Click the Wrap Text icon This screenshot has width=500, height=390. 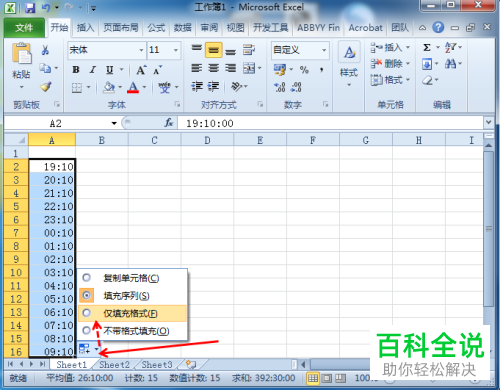[249, 50]
